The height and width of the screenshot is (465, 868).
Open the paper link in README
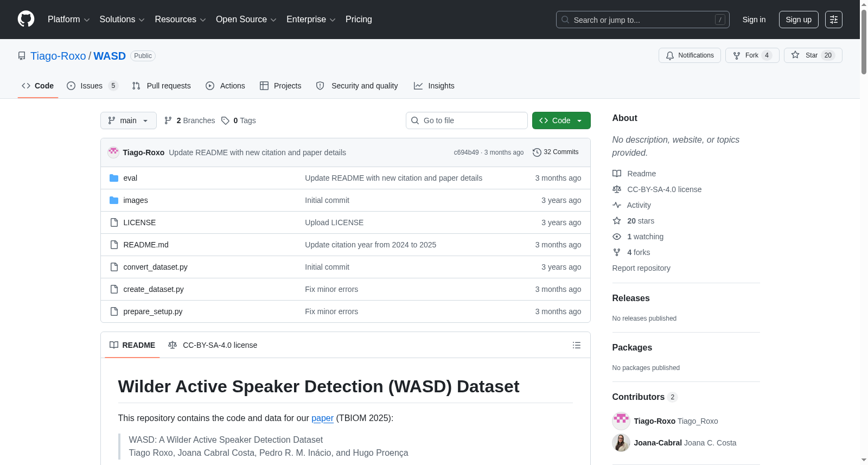coord(322,418)
